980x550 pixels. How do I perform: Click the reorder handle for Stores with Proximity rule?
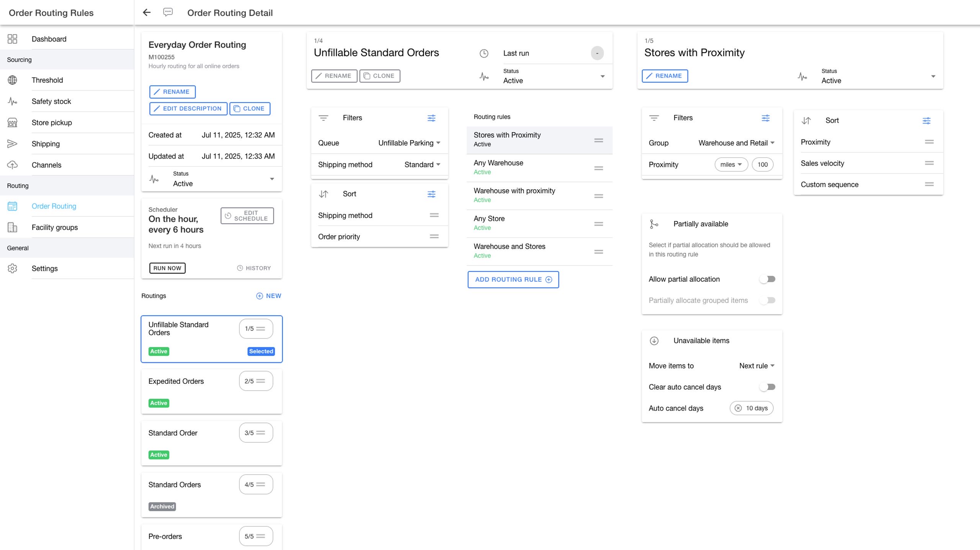[x=599, y=140]
